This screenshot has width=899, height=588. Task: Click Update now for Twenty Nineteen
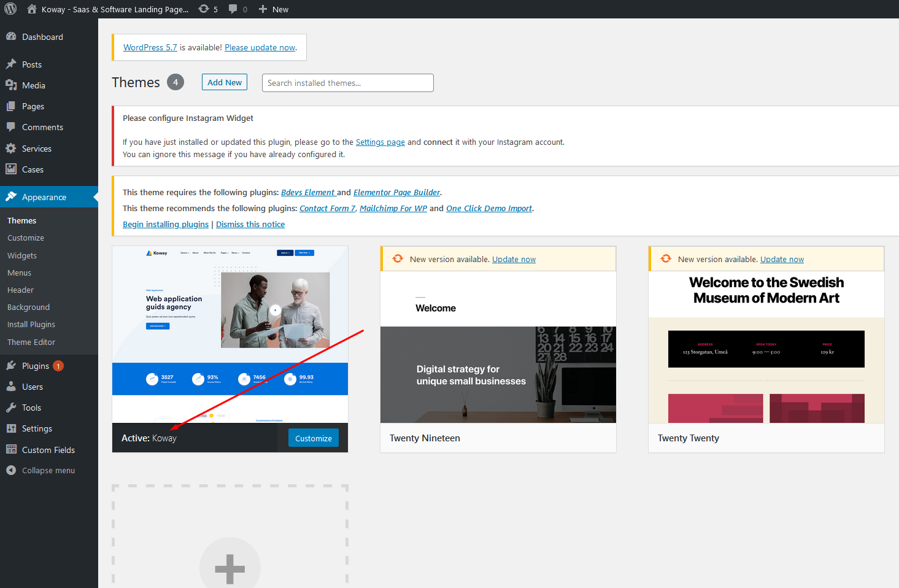tap(514, 259)
